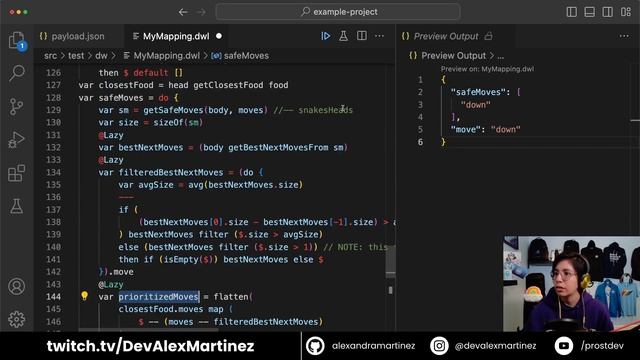Split the editor right

click(x=362, y=36)
